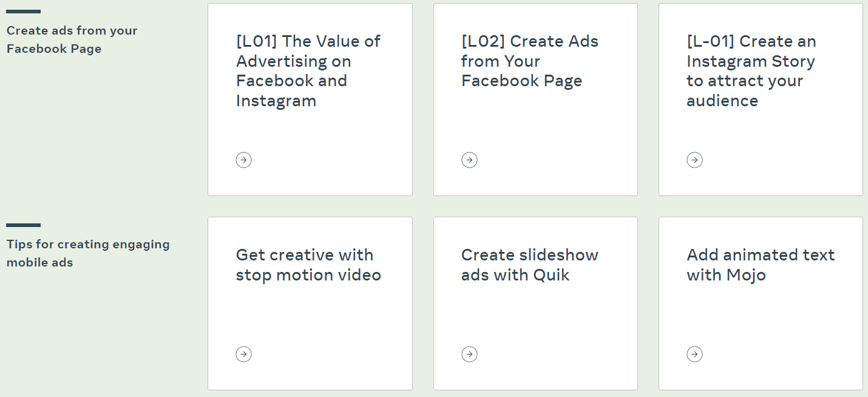
Task: Open the [L01] Value of Advertising lesson link
Action: coord(307,71)
